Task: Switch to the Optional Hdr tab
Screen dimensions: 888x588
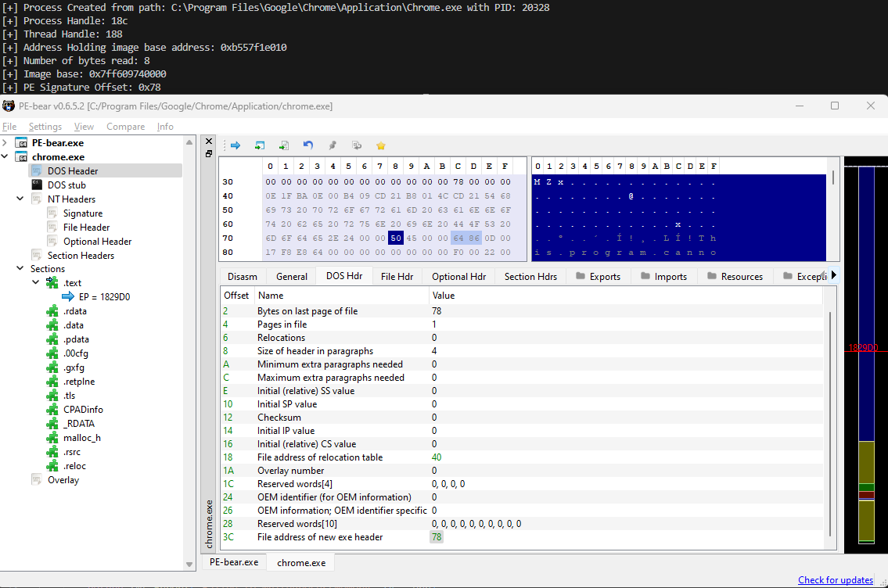Action: [458, 277]
